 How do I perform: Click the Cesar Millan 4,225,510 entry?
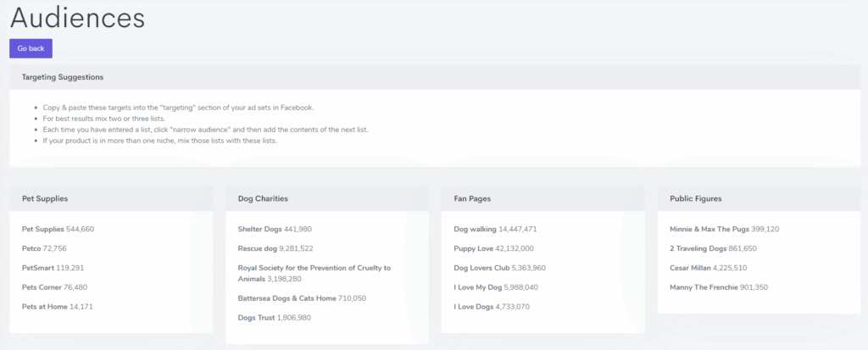pos(708,268)
